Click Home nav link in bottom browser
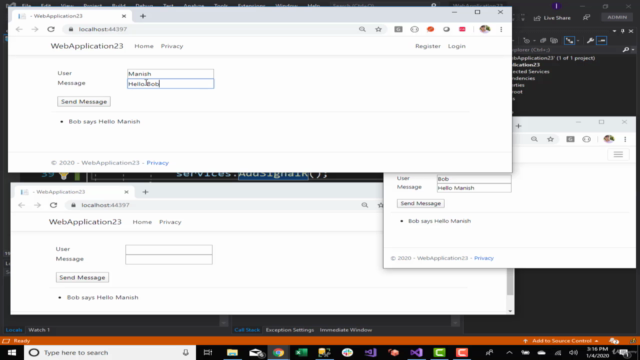The height and width of the screenshot is (360, 640). coord(142,222)
